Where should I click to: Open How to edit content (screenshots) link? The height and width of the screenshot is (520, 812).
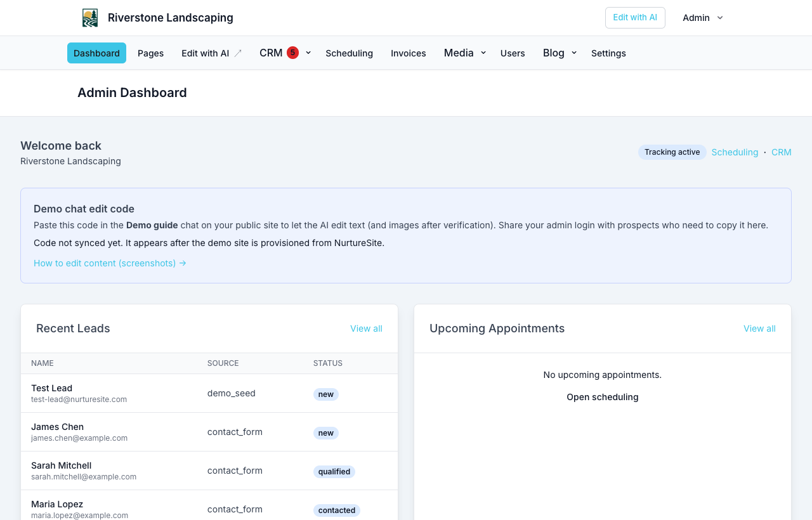pos(110,263)
